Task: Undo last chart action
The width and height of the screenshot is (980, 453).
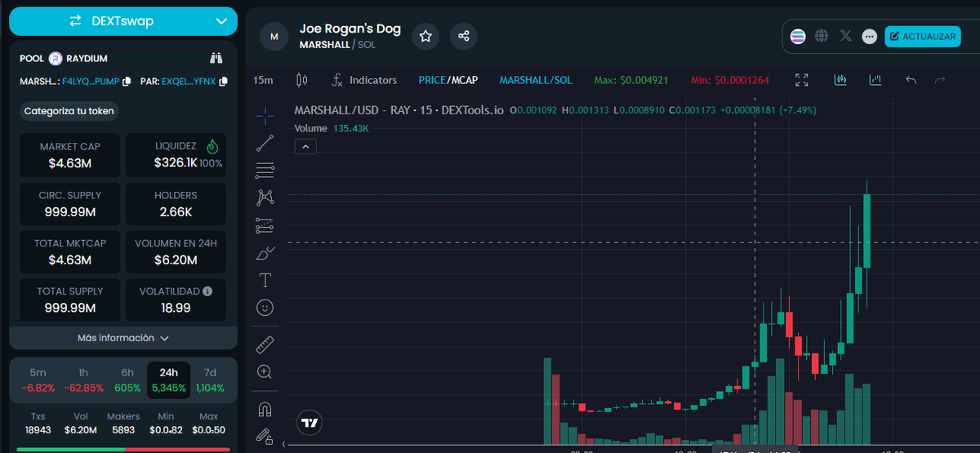Action: [x=911, y=80]
